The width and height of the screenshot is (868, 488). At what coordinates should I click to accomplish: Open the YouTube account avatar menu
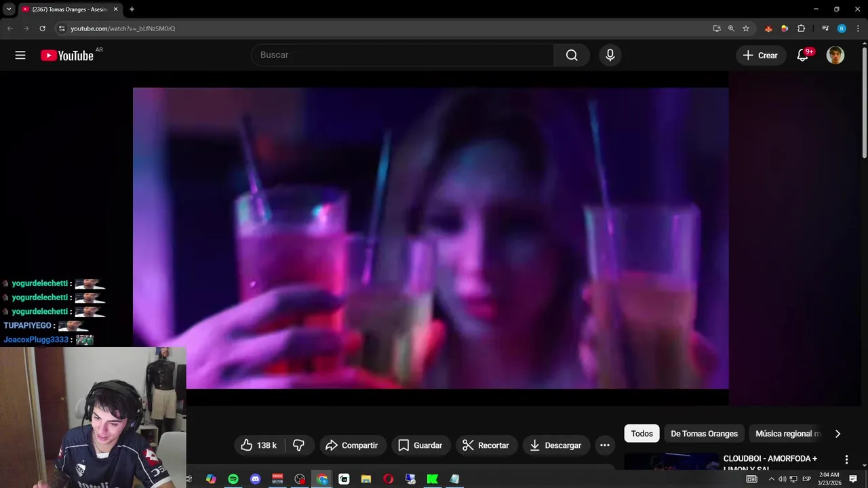click(x=835, y=56)
